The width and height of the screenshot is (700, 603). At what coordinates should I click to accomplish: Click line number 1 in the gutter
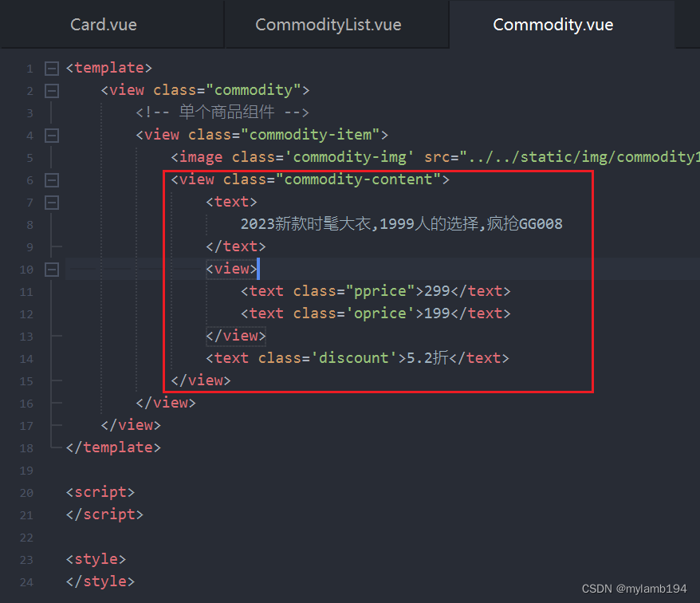point(30,69)
